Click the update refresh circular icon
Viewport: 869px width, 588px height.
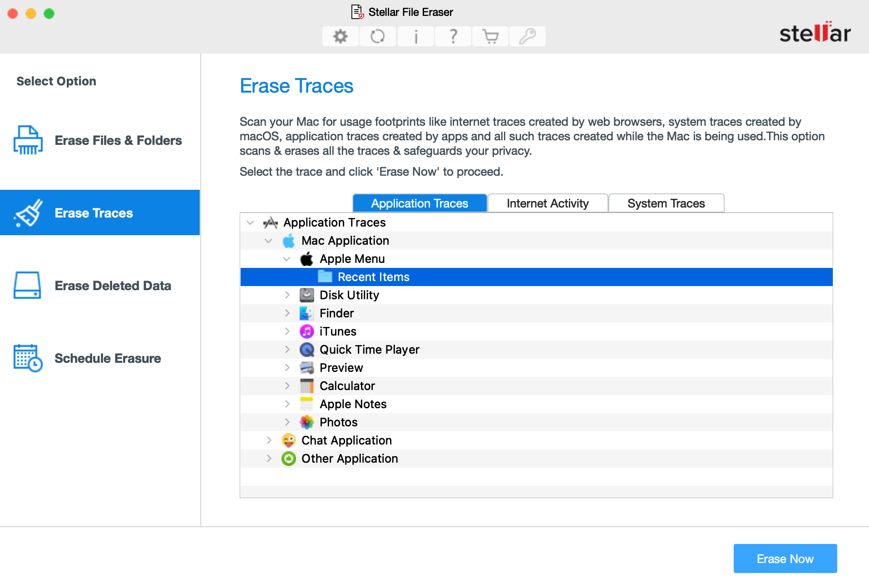[378, 36]
